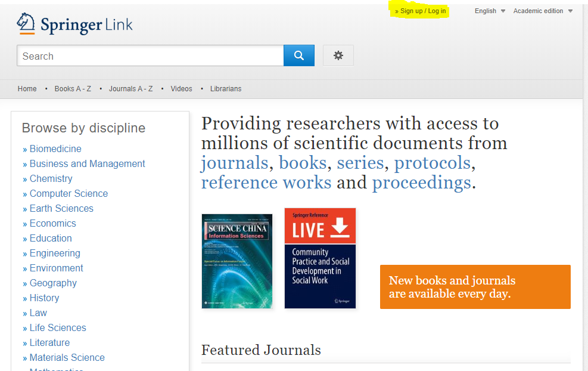Click the Science China journal cover

[237, 261]
